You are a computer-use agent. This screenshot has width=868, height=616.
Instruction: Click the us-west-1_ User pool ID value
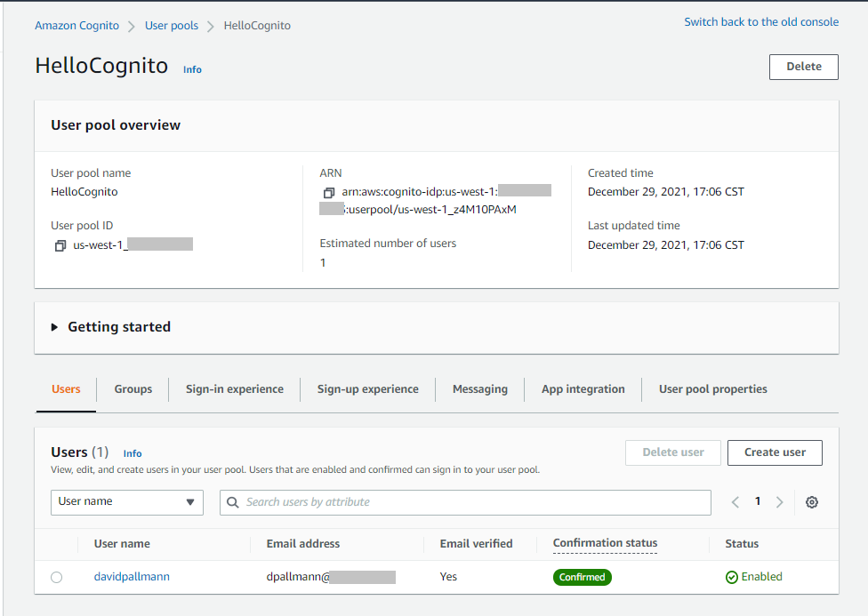[133, 244]
